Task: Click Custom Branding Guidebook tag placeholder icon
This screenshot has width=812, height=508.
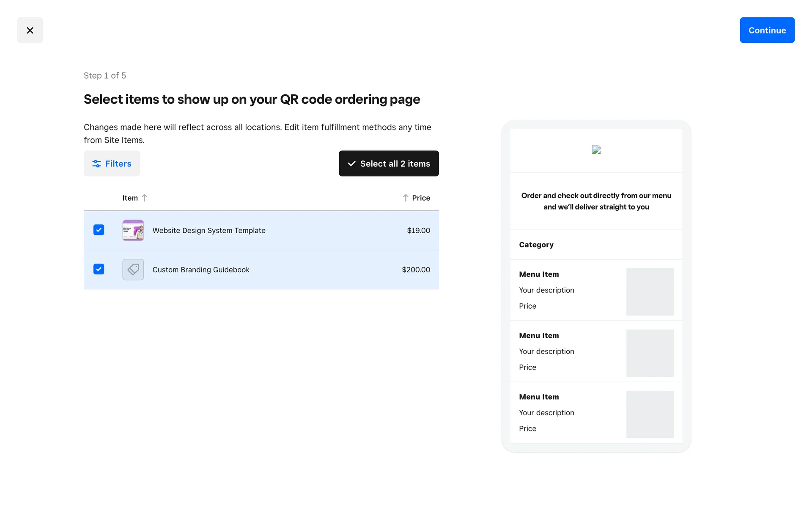Action: [133, 270]
